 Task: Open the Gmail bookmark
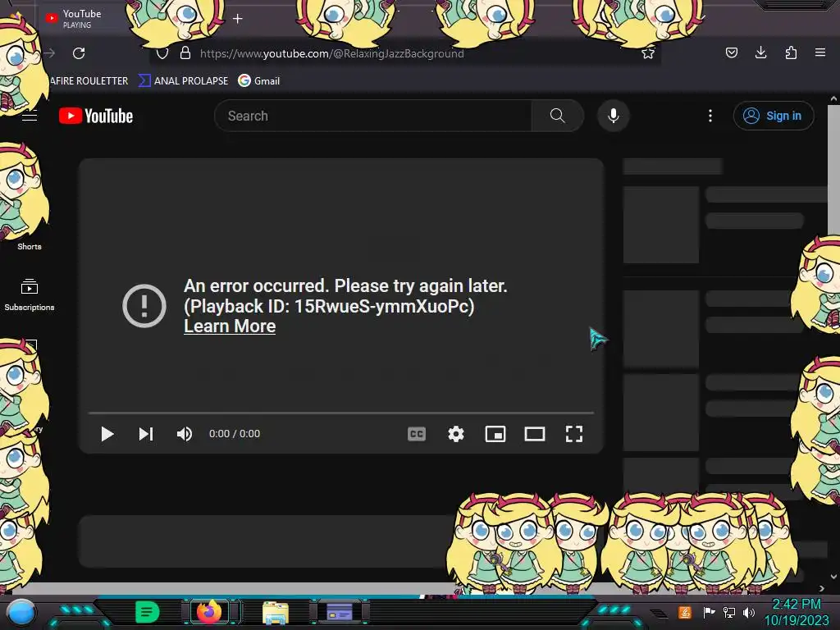(258, 81)
